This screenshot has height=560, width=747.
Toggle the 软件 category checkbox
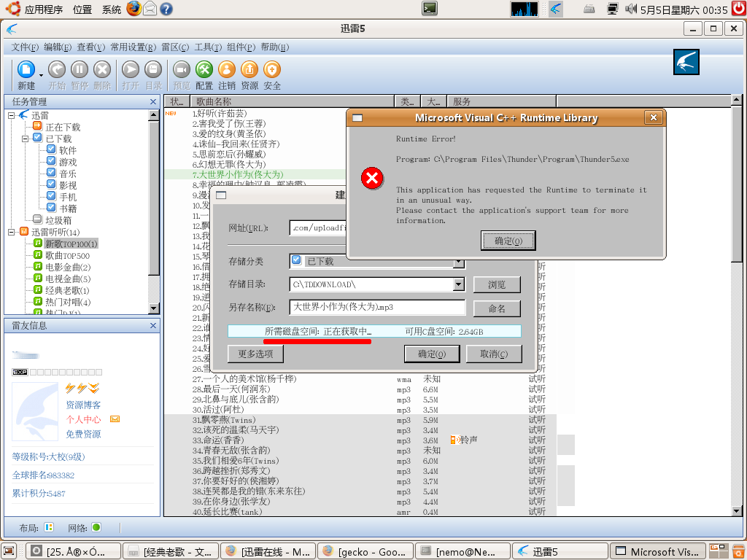click(52, 149)
